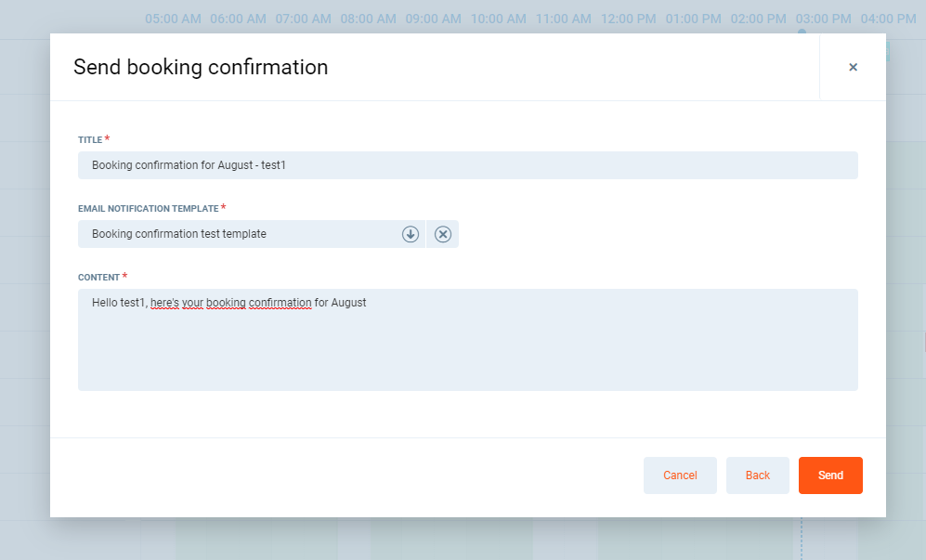Send the booking confirmation
Screen dimensions: 926x560
click(830, 475)
